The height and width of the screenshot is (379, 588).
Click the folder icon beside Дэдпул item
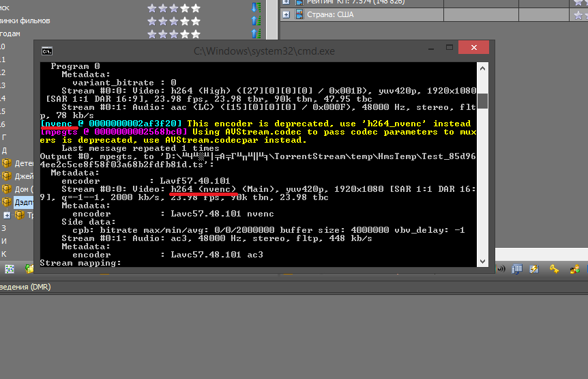click(8, 202)
